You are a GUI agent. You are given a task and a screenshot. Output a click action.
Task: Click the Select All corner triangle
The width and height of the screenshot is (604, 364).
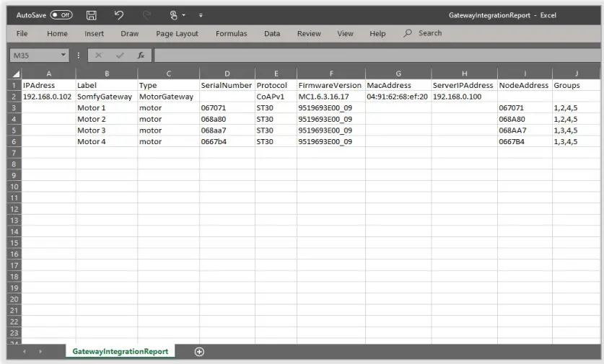coord(14,74)
